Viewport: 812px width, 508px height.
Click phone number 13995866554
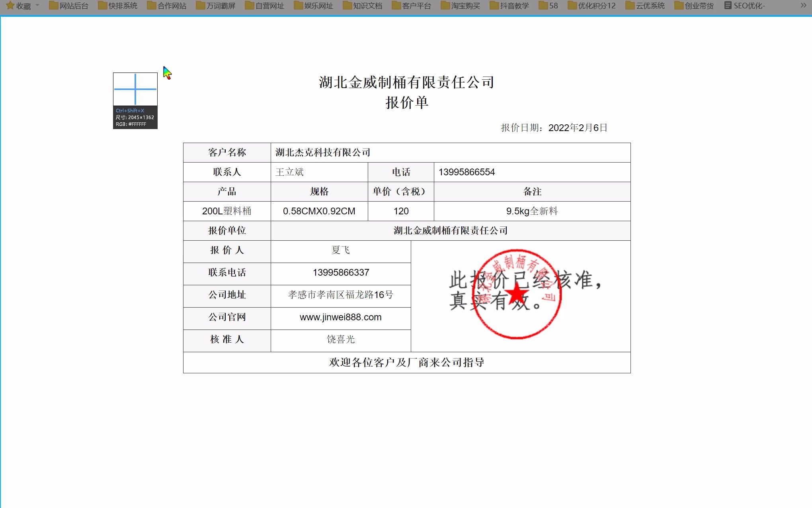(x=467, y=172)
